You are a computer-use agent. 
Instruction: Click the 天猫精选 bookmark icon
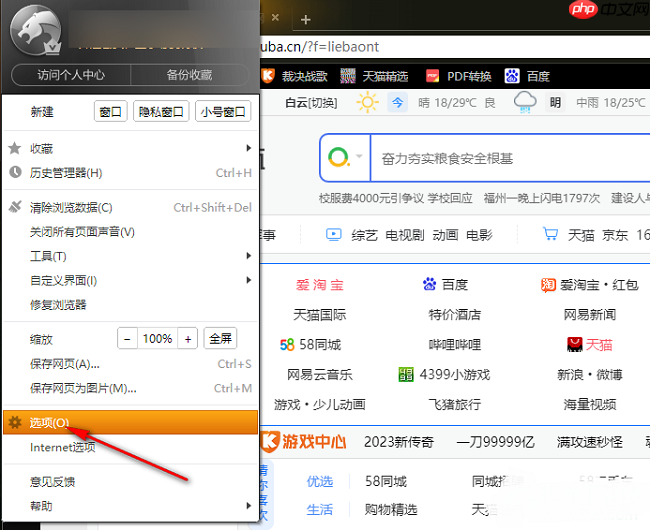tap(347, 76)
